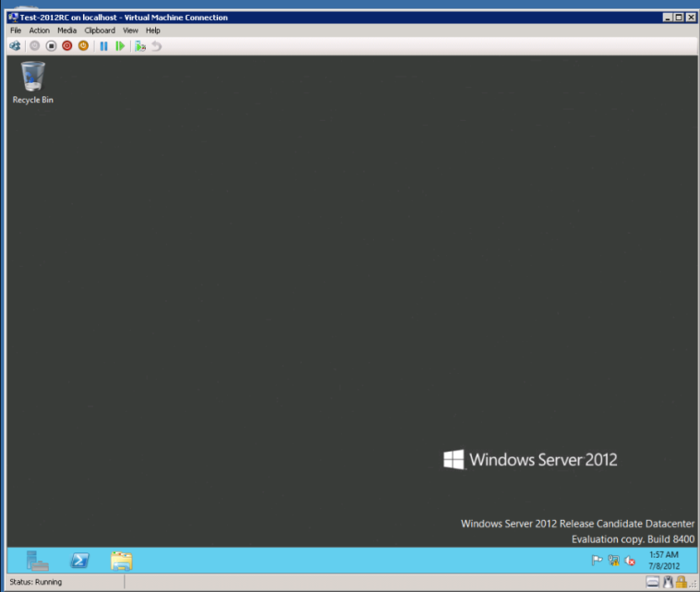Open the View menu
This screenshot has width=700, height=592.
click(x=130, y=30)
